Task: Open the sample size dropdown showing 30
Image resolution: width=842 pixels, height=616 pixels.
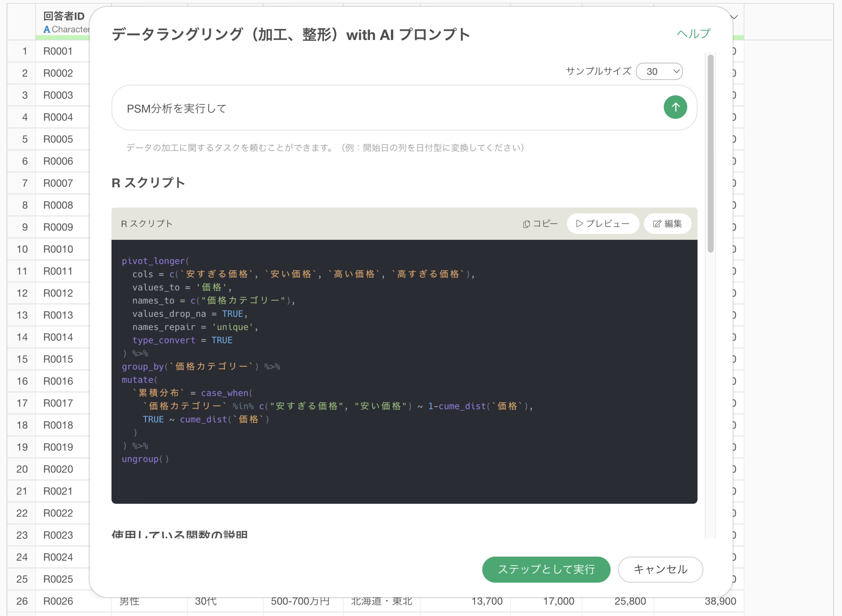Action: (x=659, y=72)
